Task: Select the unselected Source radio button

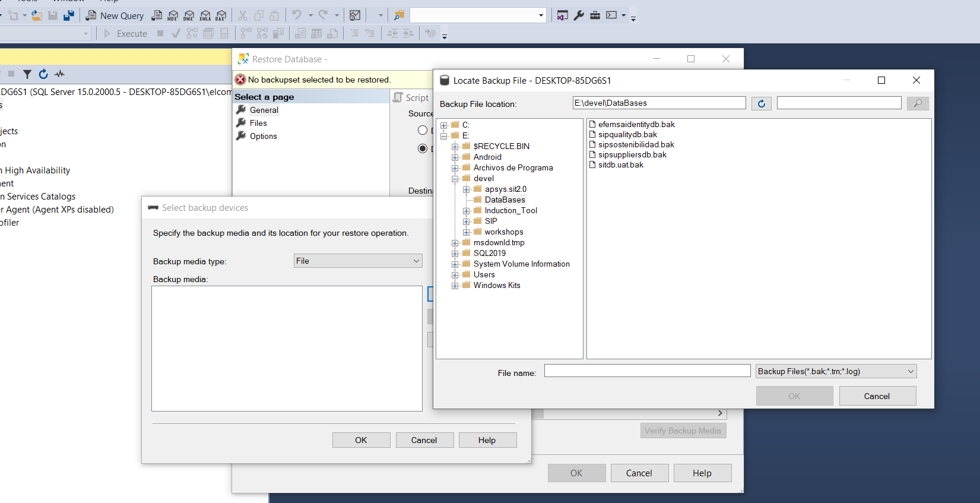Action: pyautogui.click(x=423, y=130)
